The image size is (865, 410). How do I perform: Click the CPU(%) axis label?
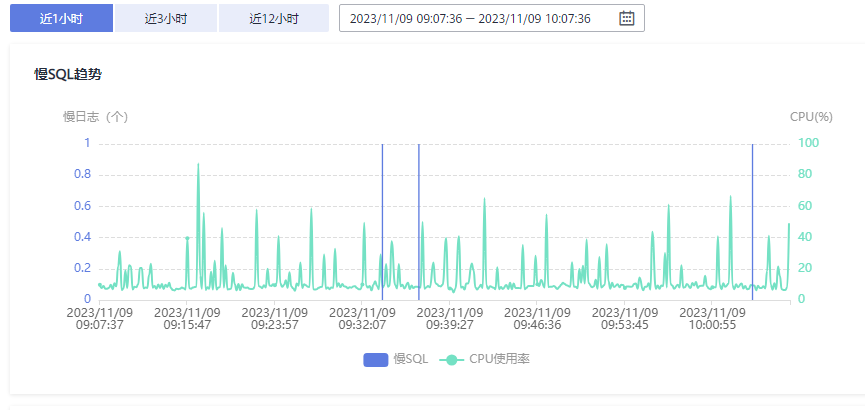click(x=811, y=117)
